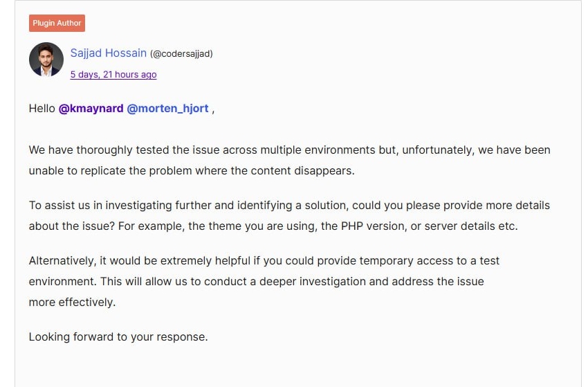Viewport: 588px width, 387px height.
Task: Click the words "multiple environments" in the reply
Action: 318,150
